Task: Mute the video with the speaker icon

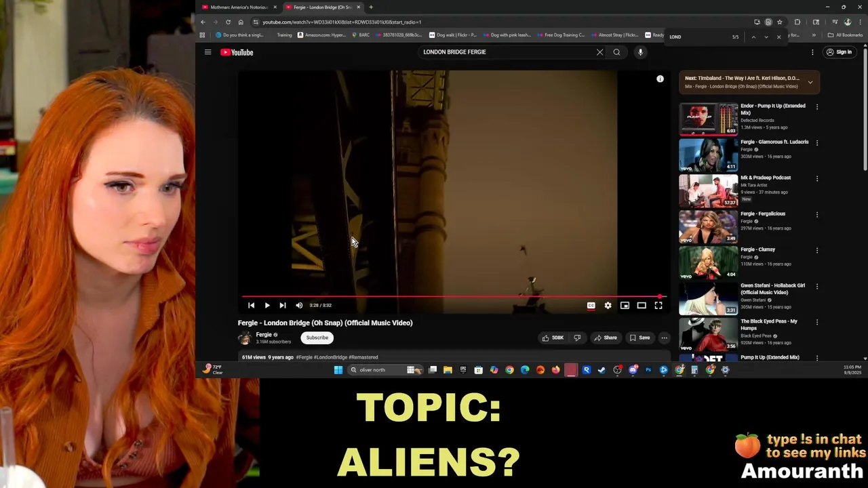Action: pyautogui.click(x=299, y=306)
